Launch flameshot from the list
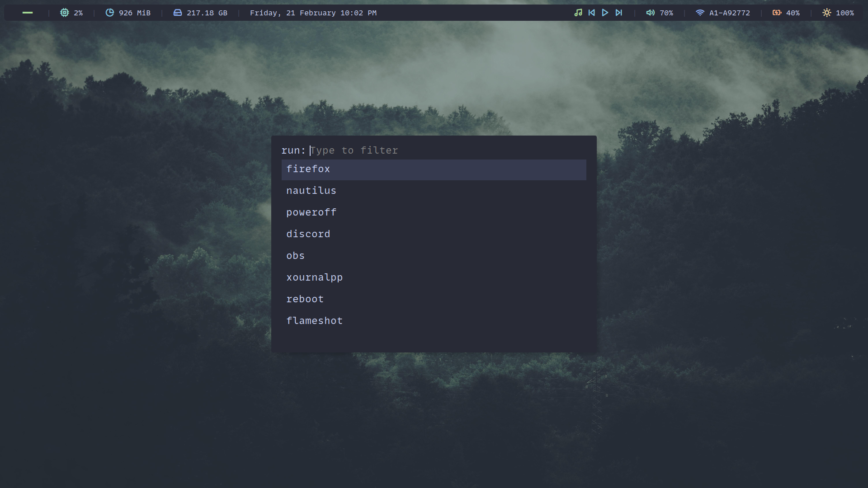 (x=434, y=321)
